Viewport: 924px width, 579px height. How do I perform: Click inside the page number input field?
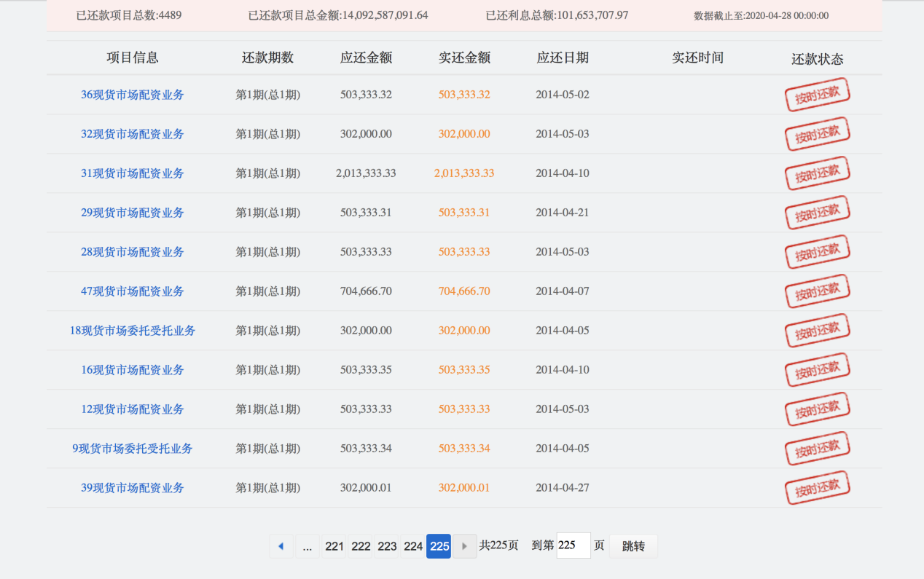point(573,545)
